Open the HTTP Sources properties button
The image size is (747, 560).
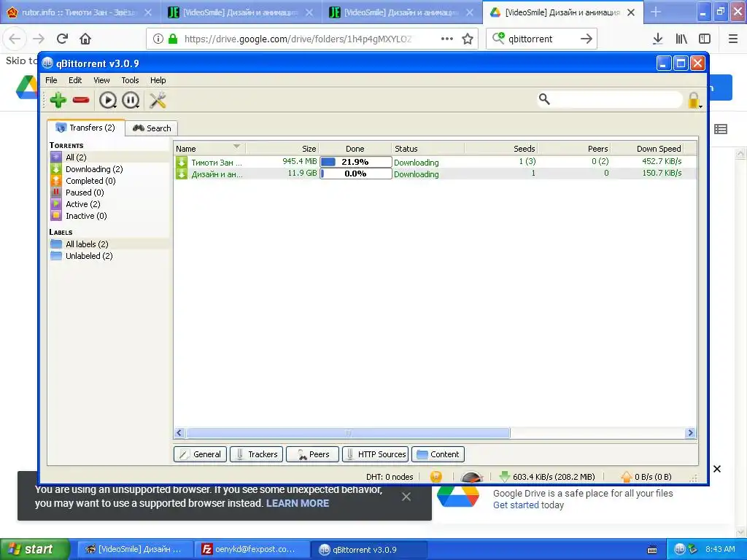(x=376, y=454)
